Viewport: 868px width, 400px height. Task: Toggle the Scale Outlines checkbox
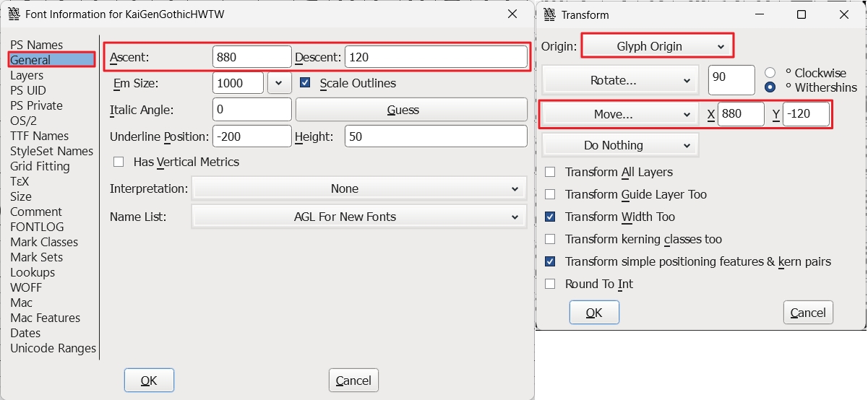304,83
